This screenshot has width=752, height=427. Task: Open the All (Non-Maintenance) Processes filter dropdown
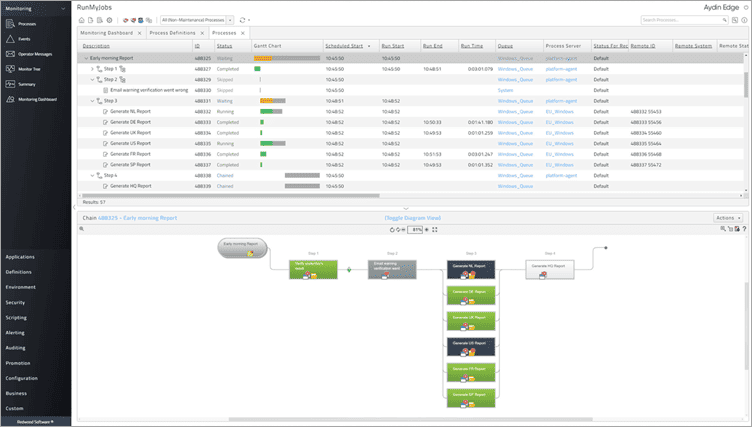[231, 20]
